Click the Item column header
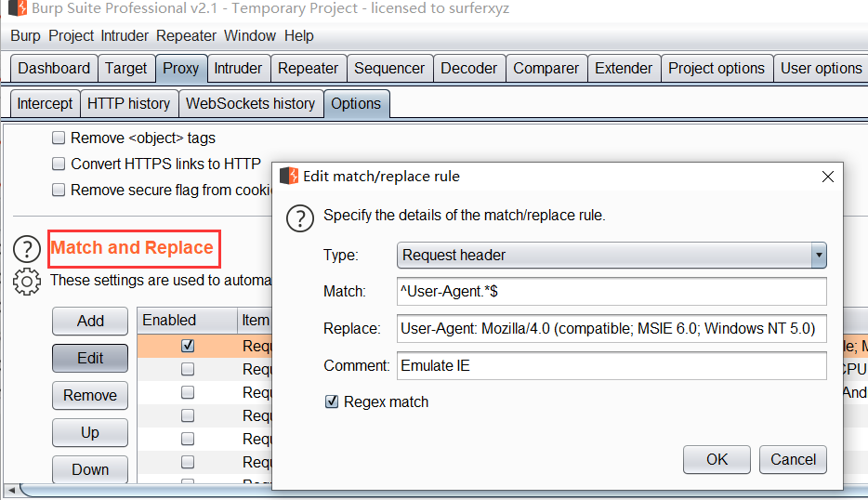868x500 pixels. coord(256,320)
